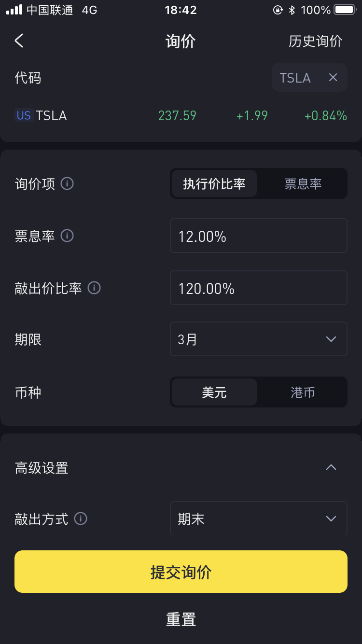Tap the back arrow icon
This screenshot has width=362, height=644.
point(19,41)
